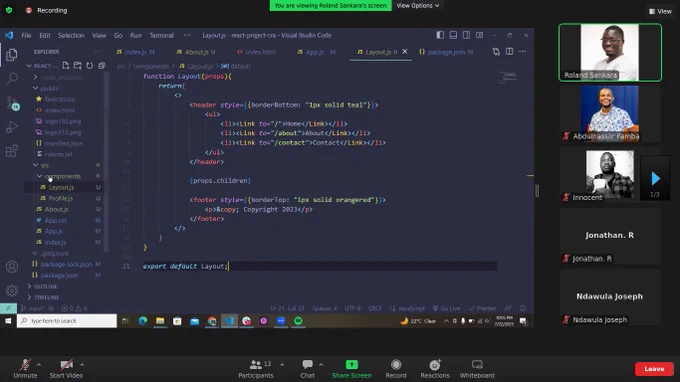Open Zoom Reactions
Image resolution: width=680 pixels, height=382 pixels.
pos(435,369)
